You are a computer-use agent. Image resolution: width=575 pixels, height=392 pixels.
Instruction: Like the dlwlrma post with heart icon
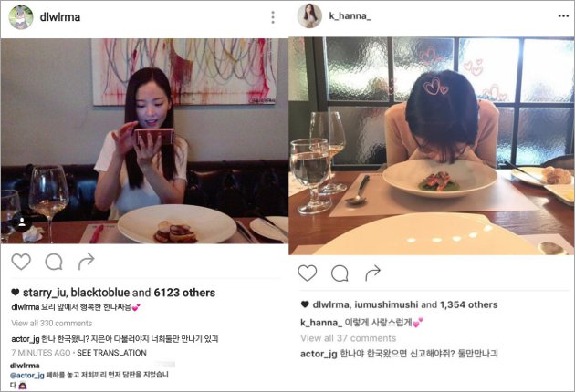21,262
